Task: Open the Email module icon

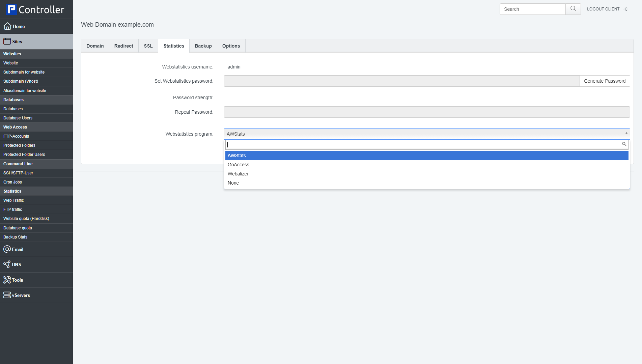Action: pos(7,249)
